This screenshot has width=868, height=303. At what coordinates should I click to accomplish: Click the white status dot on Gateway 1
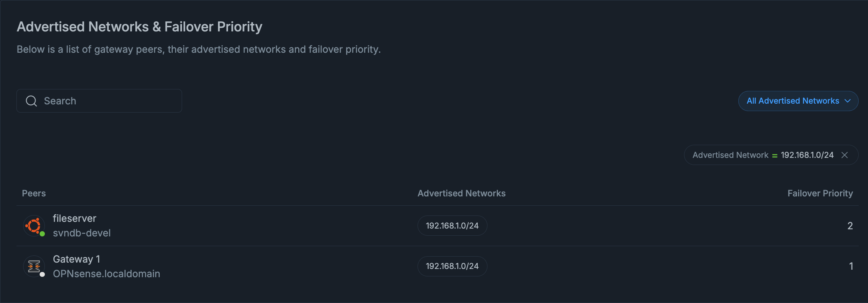[x=43, y=275]
